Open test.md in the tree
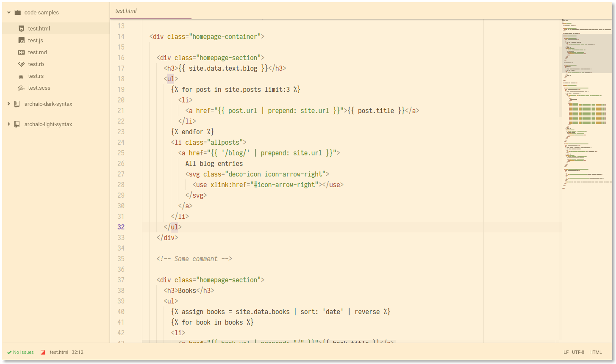Screen dimensions: 616x364 point(37,52)
